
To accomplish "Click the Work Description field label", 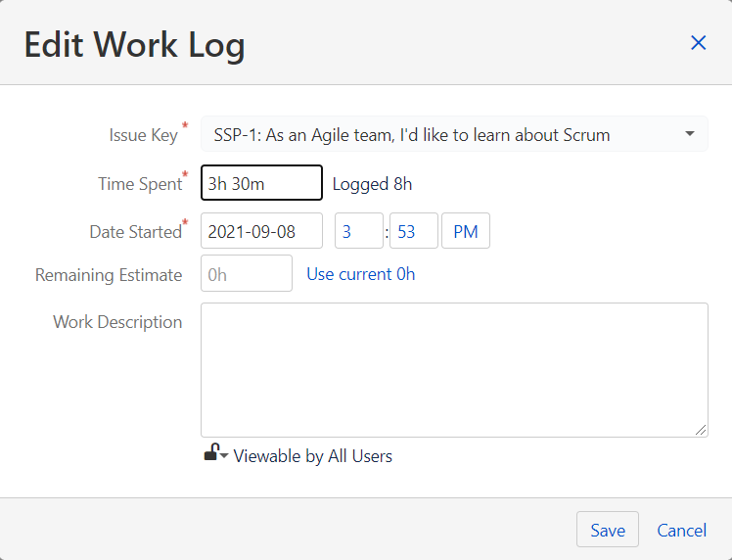I will [x=117, y=322].
